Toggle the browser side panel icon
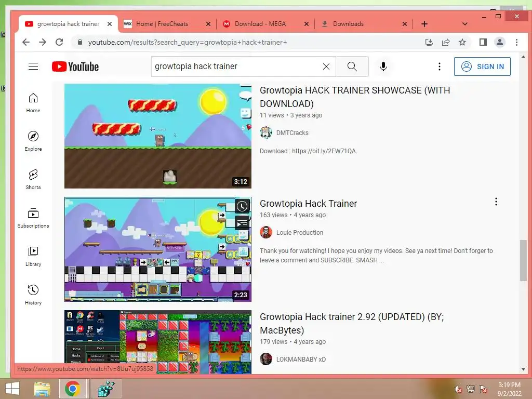Screen dimensions: 532x399 click(x=483, y=42)
